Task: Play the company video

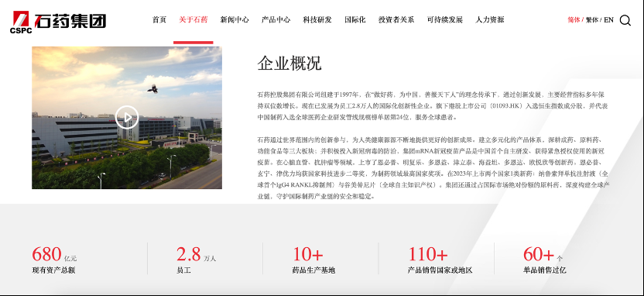Action: coord(126,117)
